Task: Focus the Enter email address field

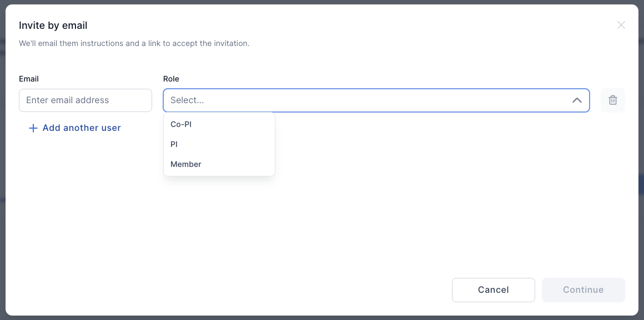Action: pyautogui.click(x=85, y=100)
